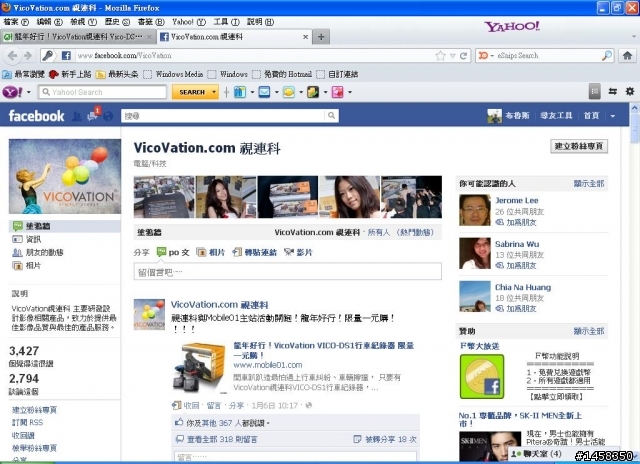This screenshot has width=640, height=464.
Task: Open 工具 menu
Action: point(227,22)
